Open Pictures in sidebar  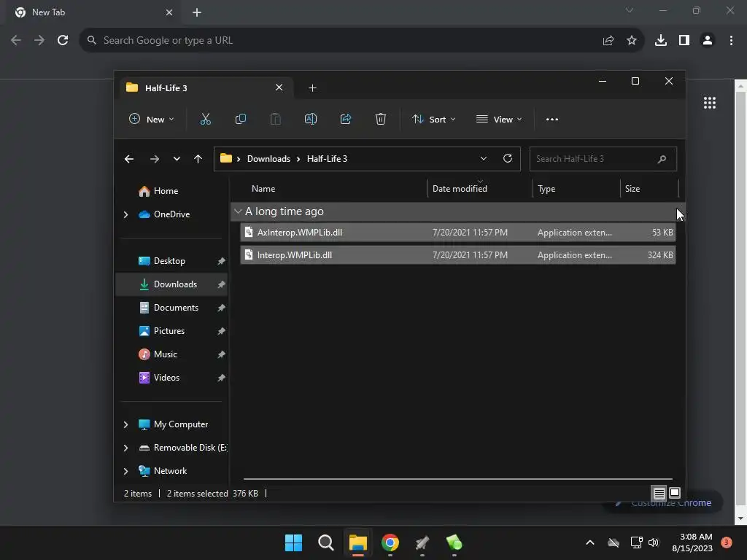click(169, 331)
